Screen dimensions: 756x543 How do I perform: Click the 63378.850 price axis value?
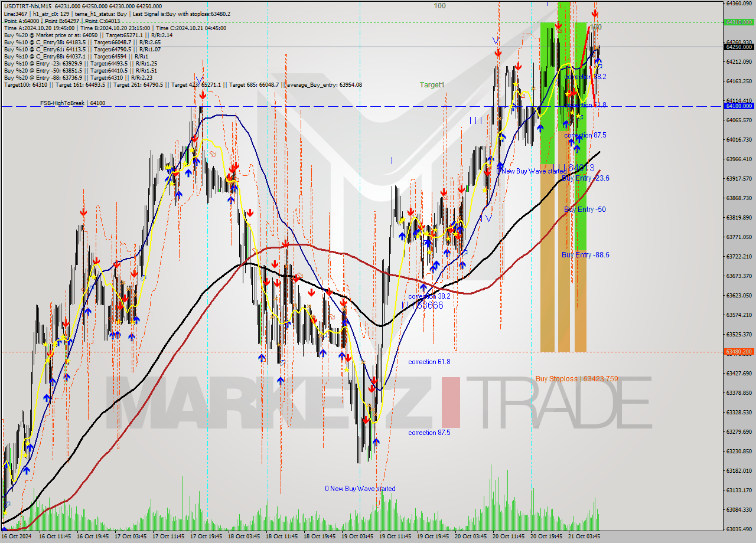739,392
